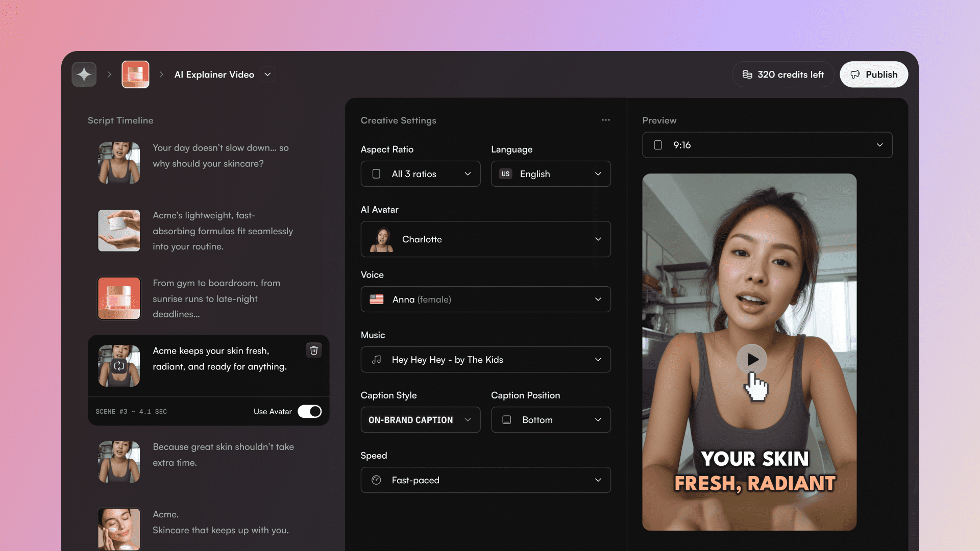
Task: Open the Aspect Ratio dropdown
Action: tap(421, 174)
